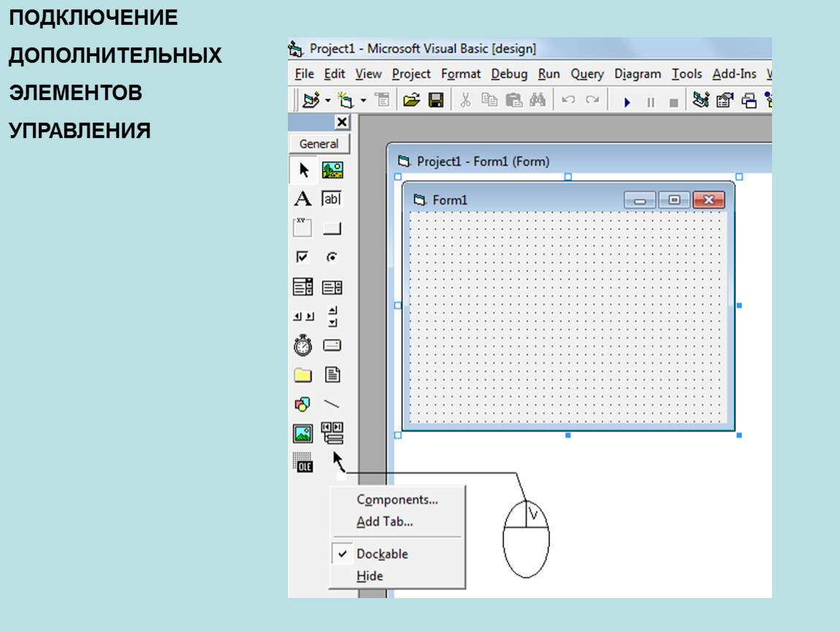This screenshot has height=631, width=840.
Task: Select the Label control tool
Action: point(302,199)
